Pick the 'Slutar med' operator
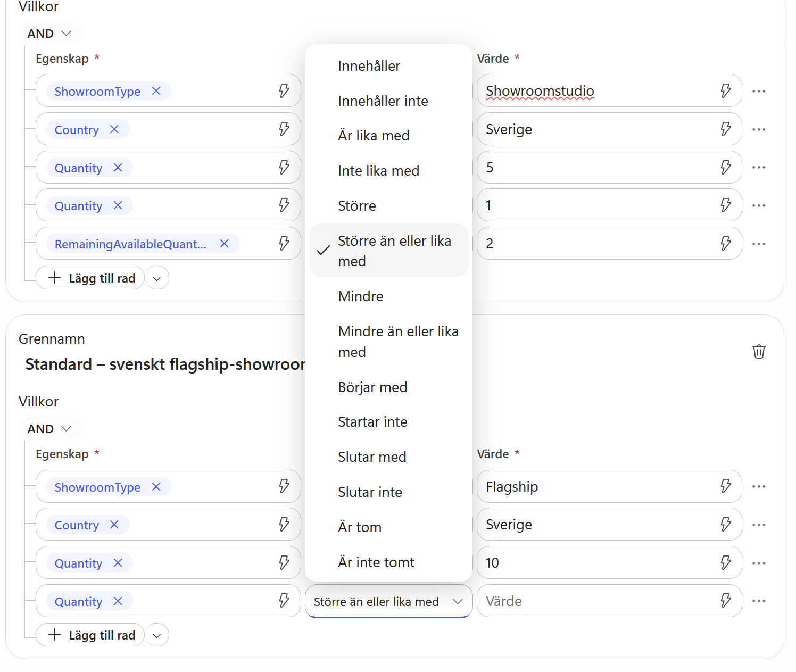 tap(389, 457)
